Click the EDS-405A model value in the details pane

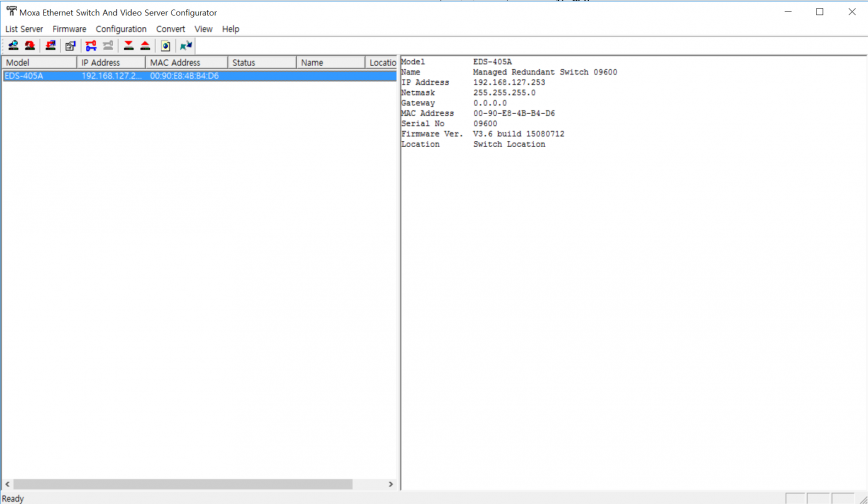point(492,62)
